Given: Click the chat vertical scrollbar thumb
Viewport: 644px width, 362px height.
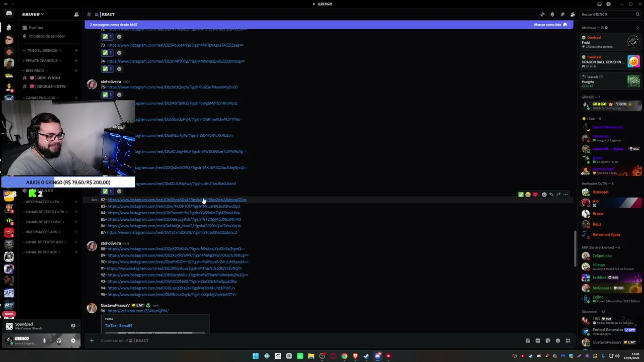Looking at the screenshot, I should (576, 249).
